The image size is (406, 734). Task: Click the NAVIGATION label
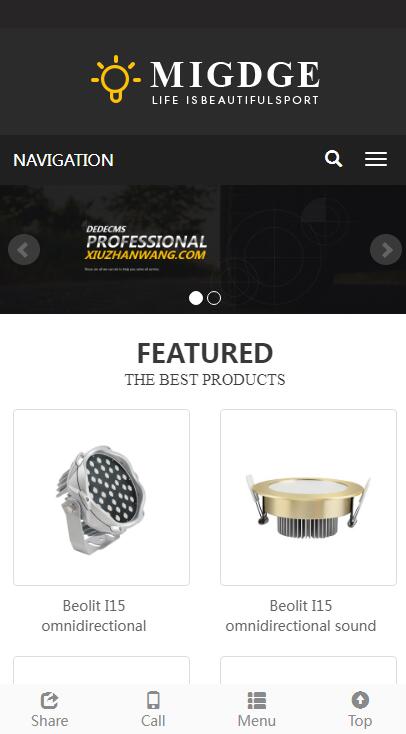pos(63,160)
